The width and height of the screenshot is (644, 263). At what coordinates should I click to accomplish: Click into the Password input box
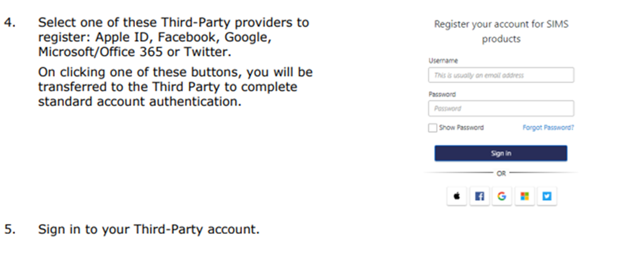pos(500,108)
